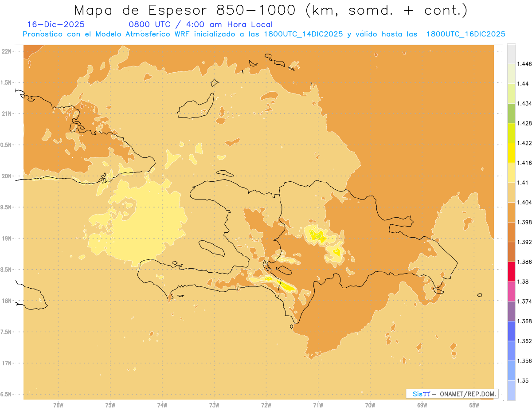532x411 pixels.
Task: Click the "71W" longitude label
Action: 318,405
